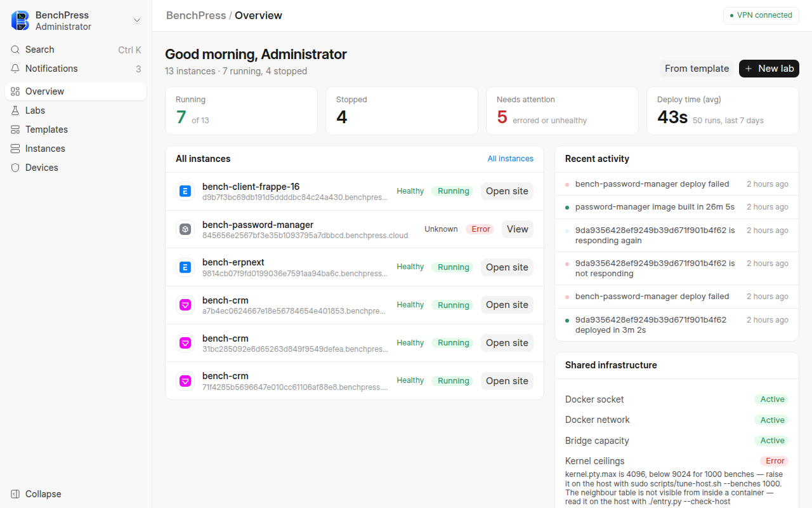Click bench-password-manager app icon

tap(185, 229)
